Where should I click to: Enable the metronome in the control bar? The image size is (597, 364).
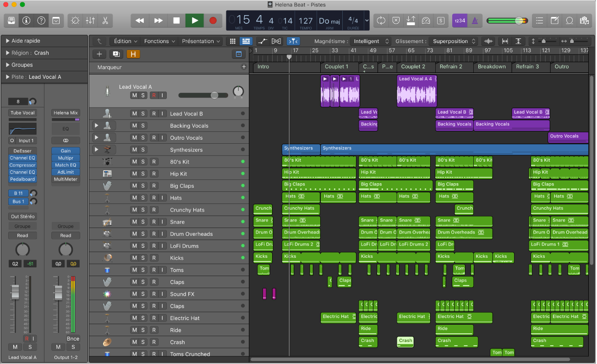click(x=475, y=21)
